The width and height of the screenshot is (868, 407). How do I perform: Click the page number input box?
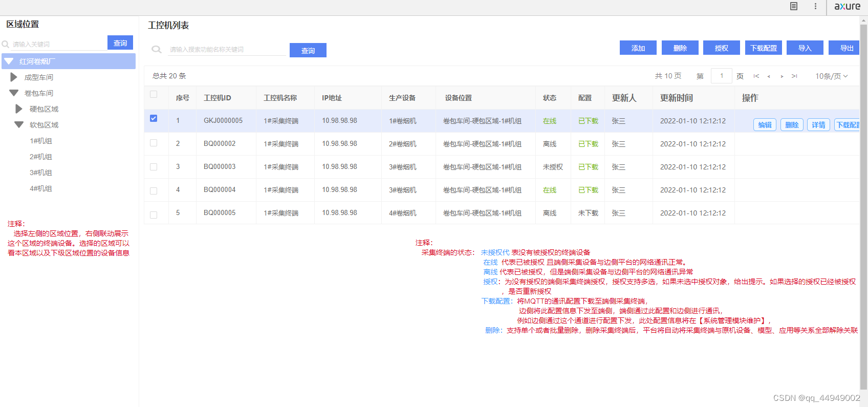point(722,76)
